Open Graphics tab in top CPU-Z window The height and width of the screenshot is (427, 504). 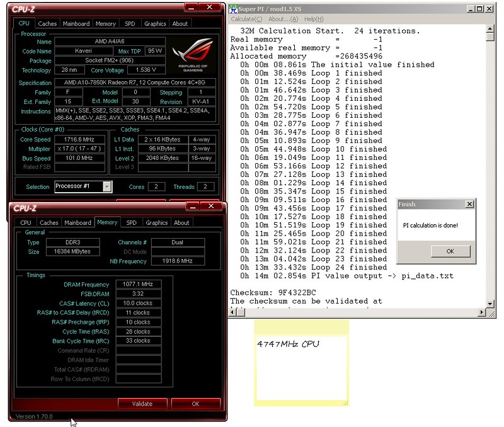click(155, 24)
